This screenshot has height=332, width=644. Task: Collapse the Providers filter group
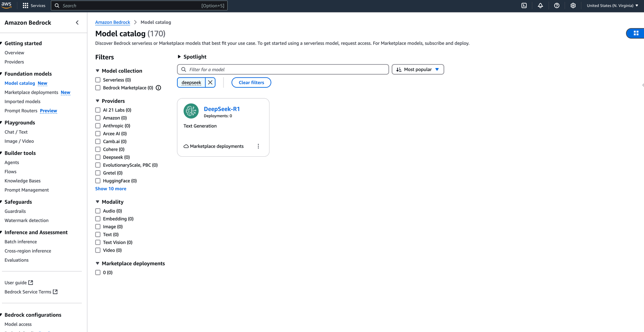[x=98, y=101]
